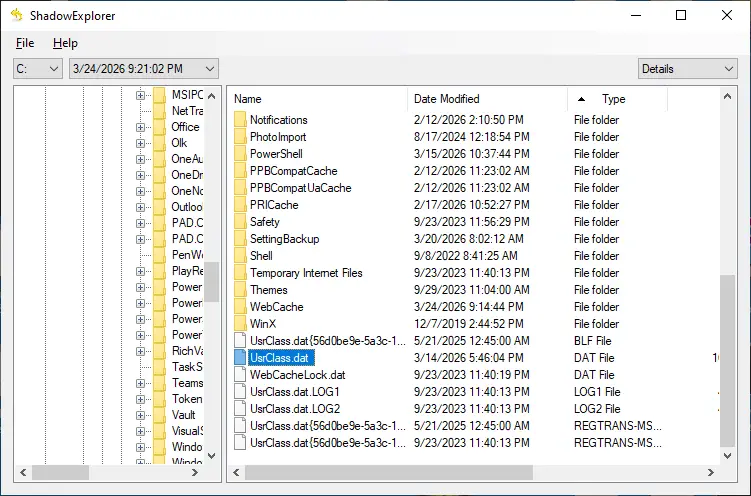Expand the Token tree node
751x496 pixels.
point(140,399)
